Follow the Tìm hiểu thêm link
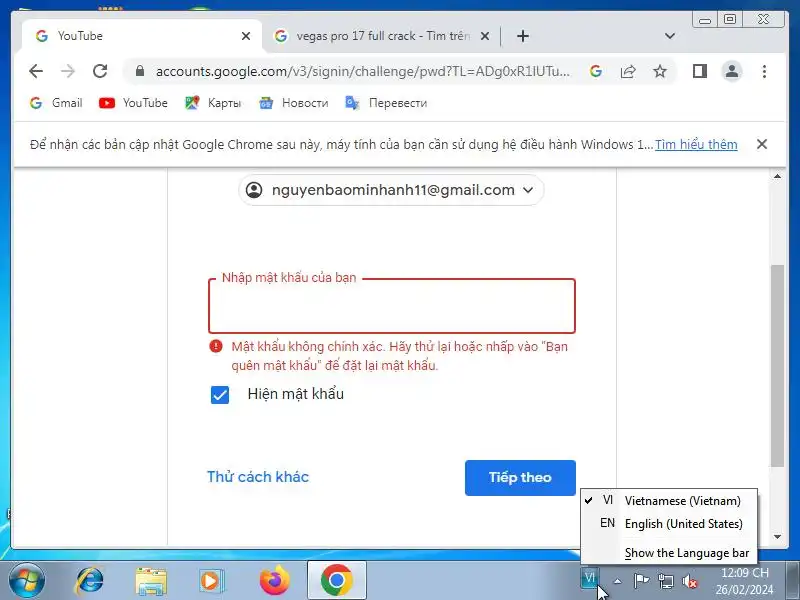 [696, 145]
